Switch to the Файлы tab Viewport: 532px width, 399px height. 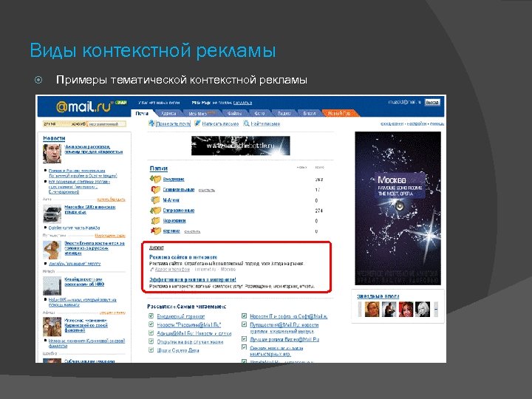pos(234,113)
